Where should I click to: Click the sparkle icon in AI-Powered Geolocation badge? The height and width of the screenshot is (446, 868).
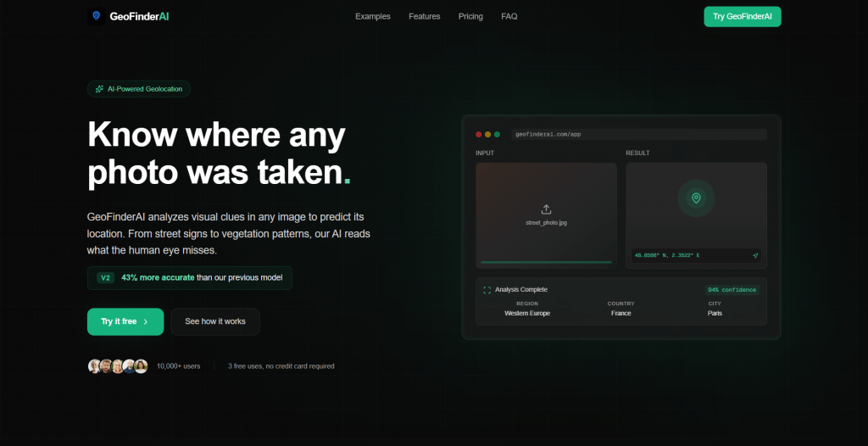(100, 89)
